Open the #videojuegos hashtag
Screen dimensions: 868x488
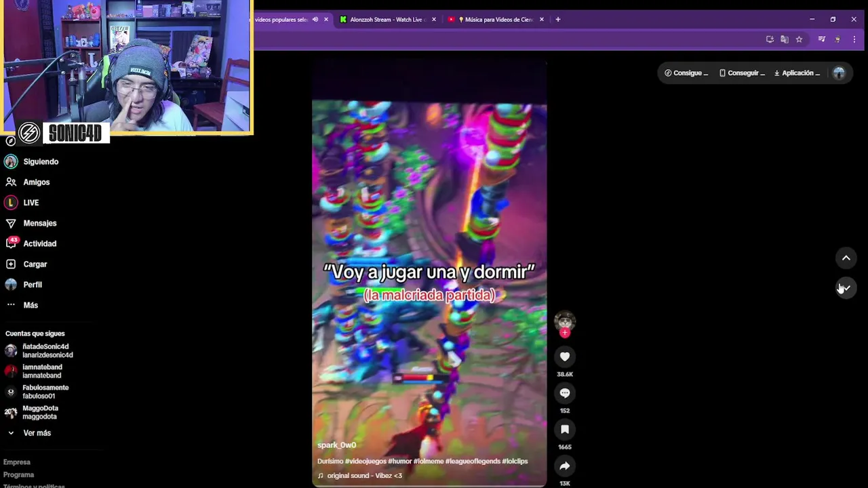click(x=366, y=461)
